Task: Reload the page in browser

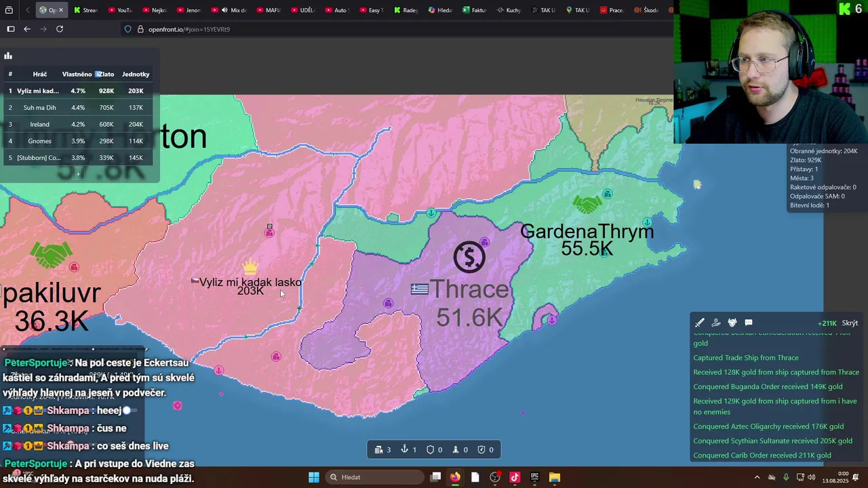Action: (60, 29)
